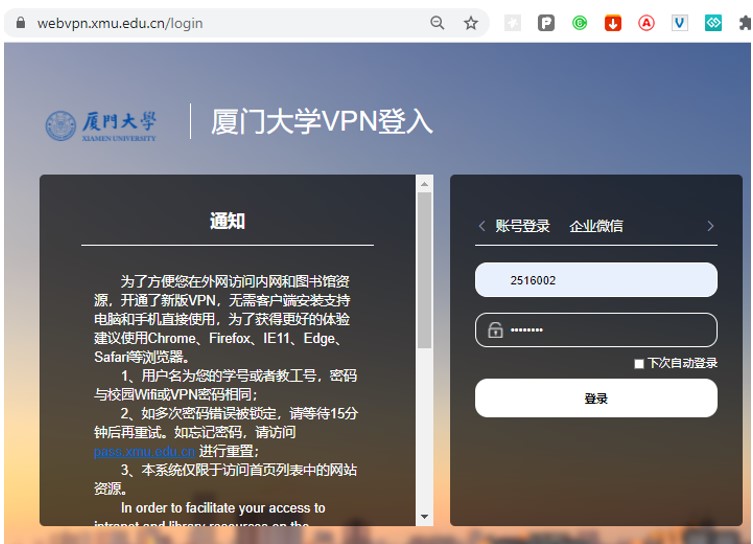The width and height of the screenshot is (753, 544).
Task: Open the puzzle-piece extensions menu
Action: click(745, 23)
